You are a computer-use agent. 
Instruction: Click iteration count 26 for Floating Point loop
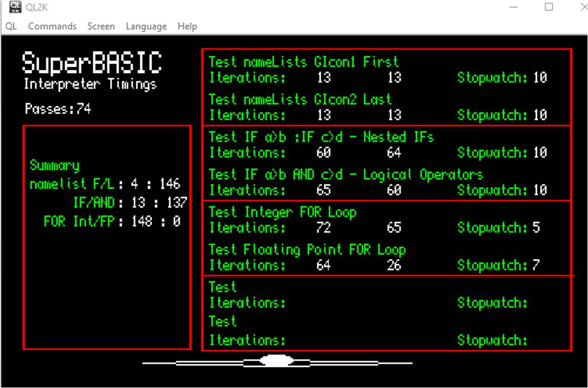pyautogui.click(x=394, y=265)
